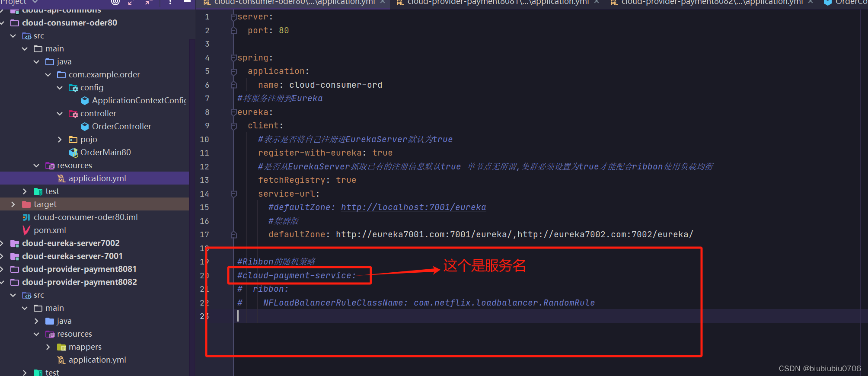868x376 pixels.
Task: Click the controller package icon
Action: pos(73,114)
